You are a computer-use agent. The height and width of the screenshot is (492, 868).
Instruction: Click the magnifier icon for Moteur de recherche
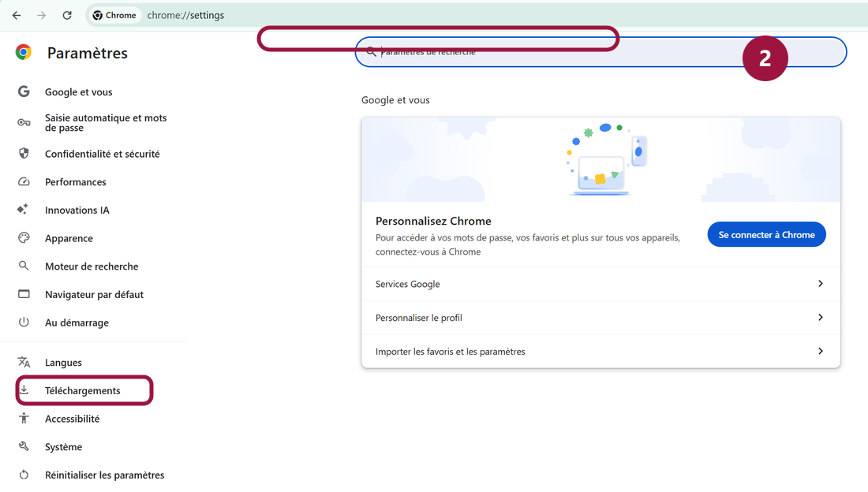click(24, 266)
